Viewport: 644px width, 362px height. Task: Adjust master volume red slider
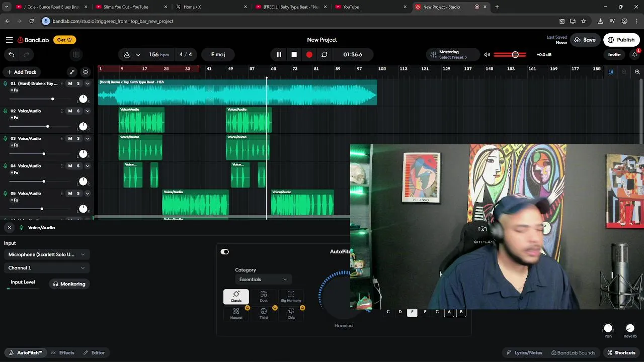pyautogui.click(x=510, y=54)
